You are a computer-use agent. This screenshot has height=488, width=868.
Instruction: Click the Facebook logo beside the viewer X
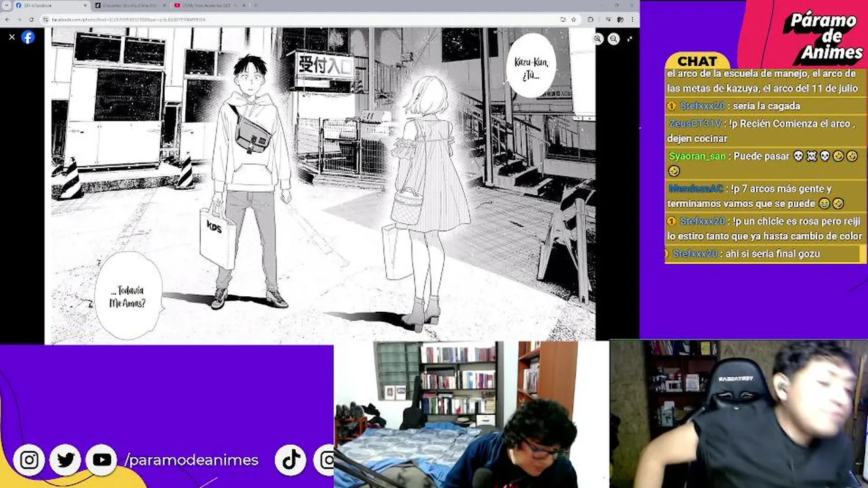28,37
